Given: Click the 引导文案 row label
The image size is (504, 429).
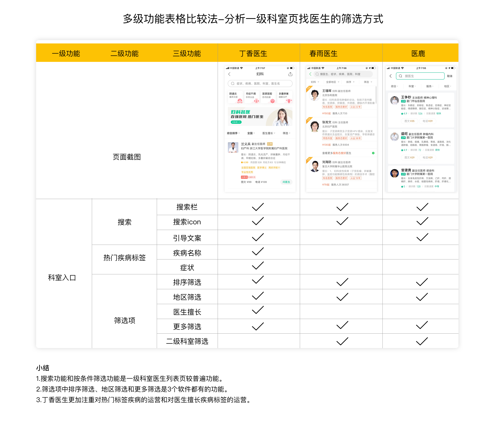Looking at the screenshot, I should [x=187, y=238].
